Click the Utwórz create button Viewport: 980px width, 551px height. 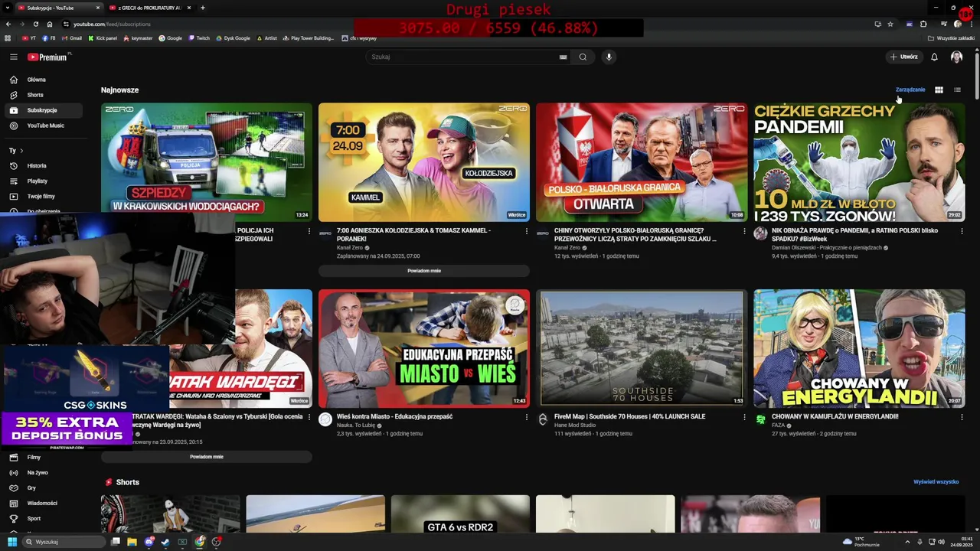(903, 57)
